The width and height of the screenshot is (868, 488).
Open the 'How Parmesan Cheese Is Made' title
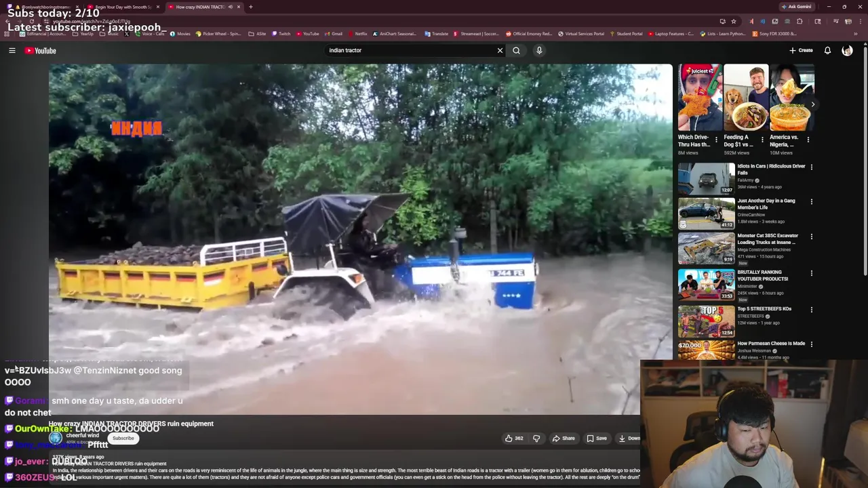771,344
